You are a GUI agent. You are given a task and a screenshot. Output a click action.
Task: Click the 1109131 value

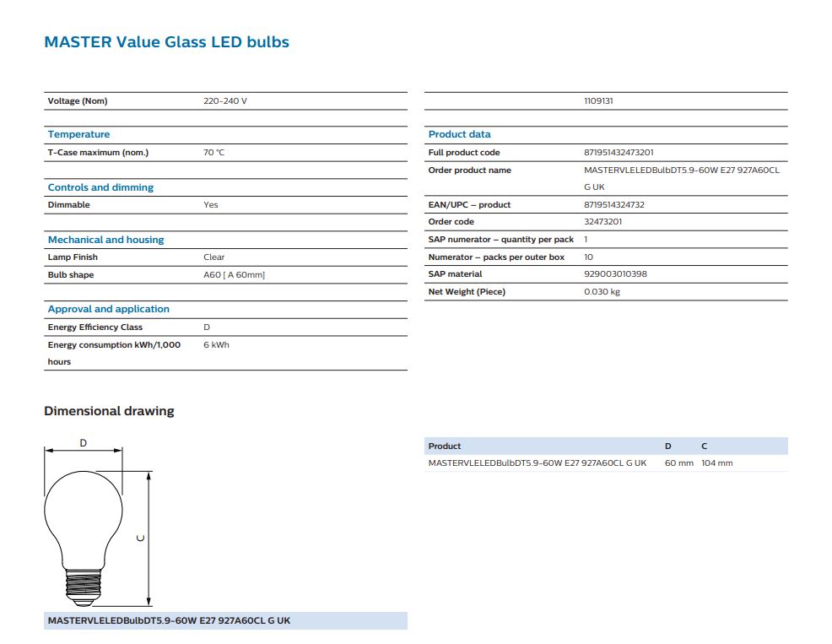coord(598,101)
